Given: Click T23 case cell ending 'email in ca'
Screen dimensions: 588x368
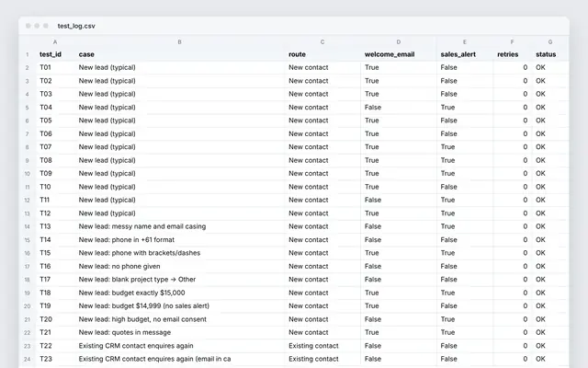Looking at the screenshot, I should click(x=154, y=359).
